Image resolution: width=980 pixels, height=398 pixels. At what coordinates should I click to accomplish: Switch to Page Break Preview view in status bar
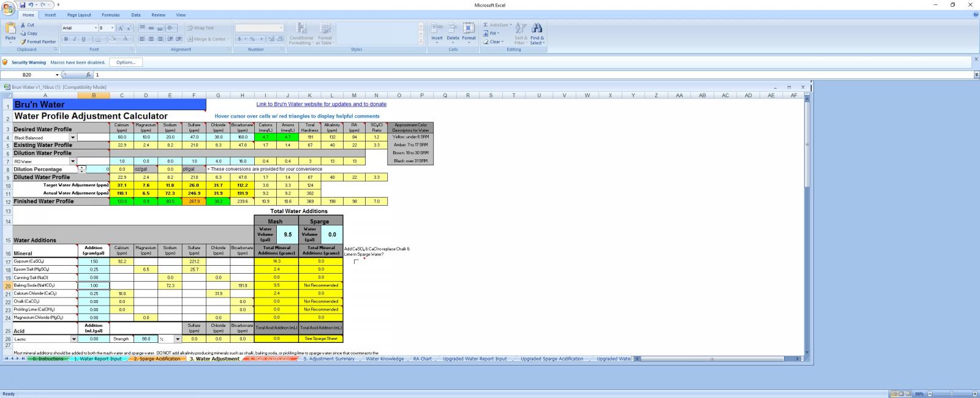[x=908, y=394]
